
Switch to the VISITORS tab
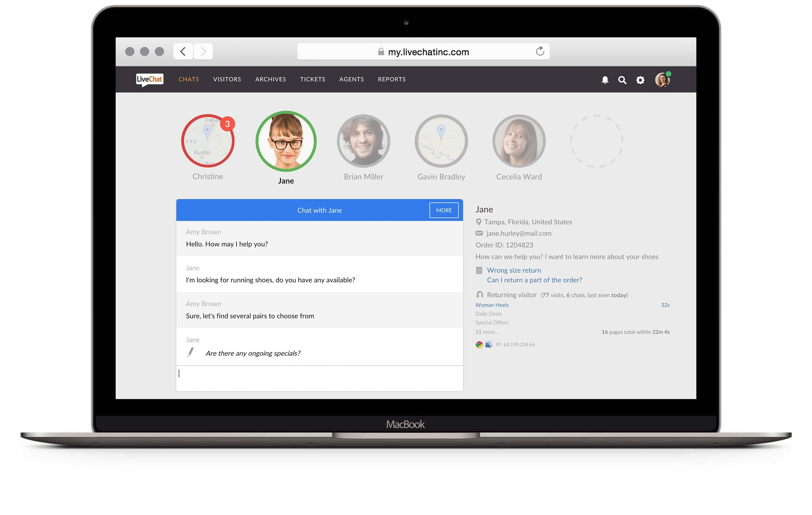227,79
